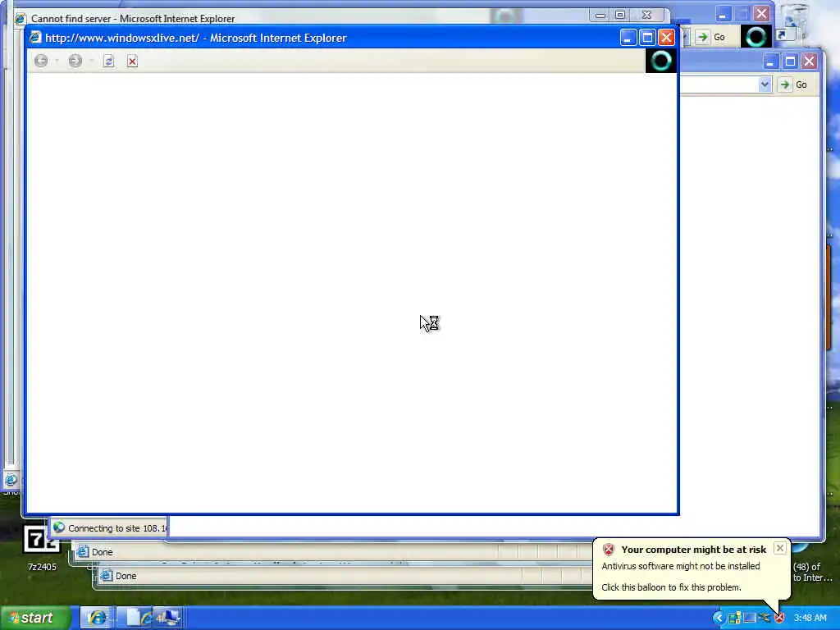Close the 'Cannot find server' window
This screenshot has width=840, height=630.
pyautogui.click(x=646, y=15)
